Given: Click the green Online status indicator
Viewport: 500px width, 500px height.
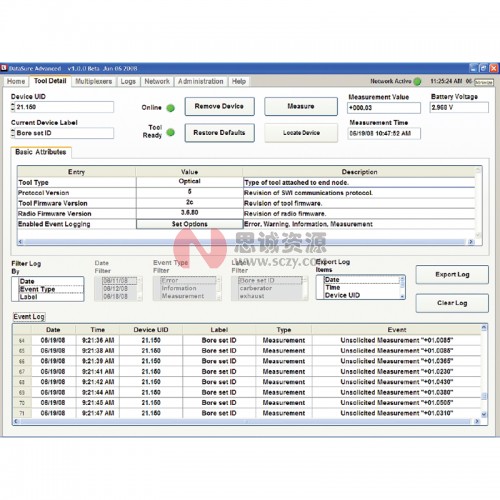Looking at the screenshot, I should [170, 108].
